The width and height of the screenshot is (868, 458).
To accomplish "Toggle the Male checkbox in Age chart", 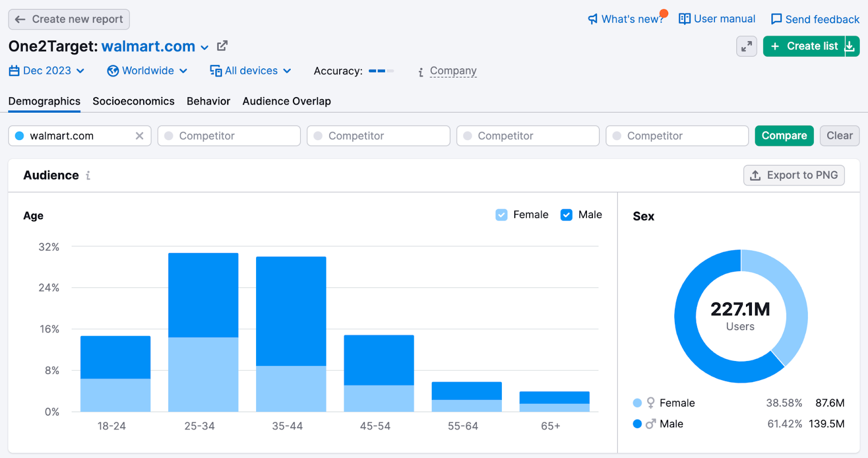I will click(566, 215).
